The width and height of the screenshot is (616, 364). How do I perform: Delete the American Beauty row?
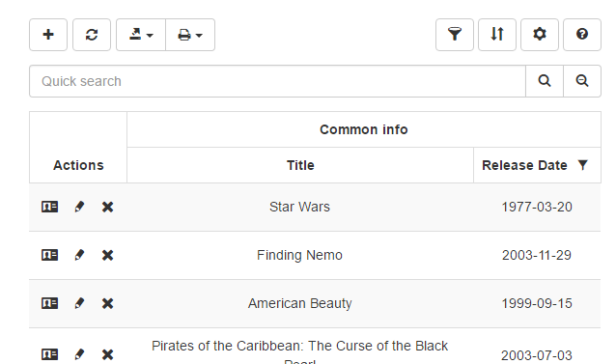pyautogui.click(x=107, y=303)
